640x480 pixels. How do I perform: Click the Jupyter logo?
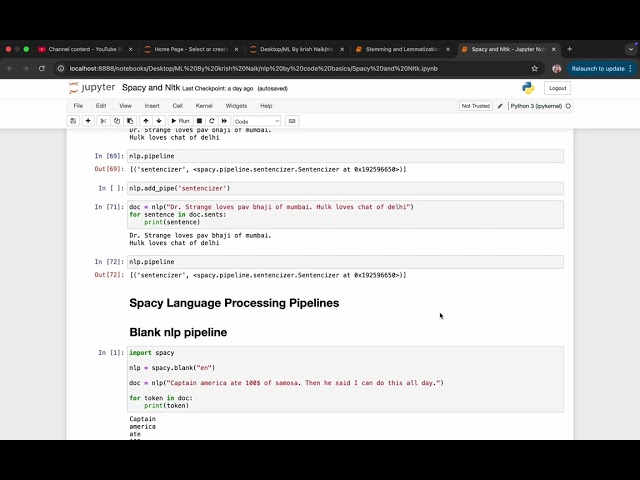pyautogui.click(x=92, y=88)
